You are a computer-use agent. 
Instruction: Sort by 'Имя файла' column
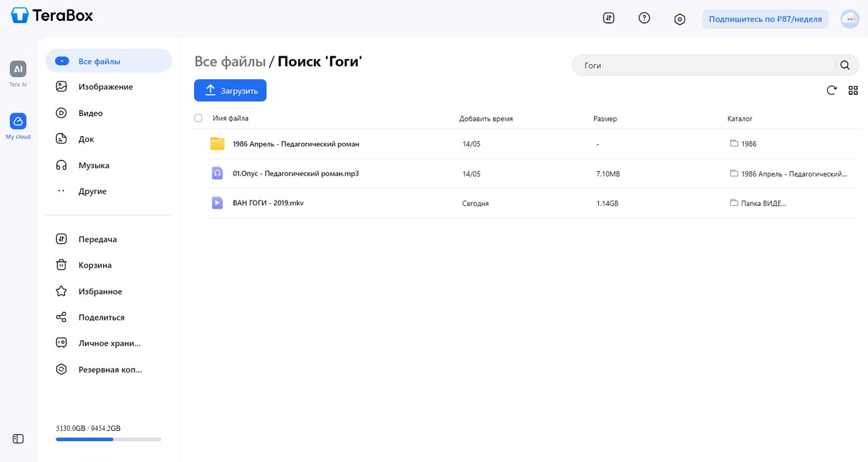[x=231, y=119]
